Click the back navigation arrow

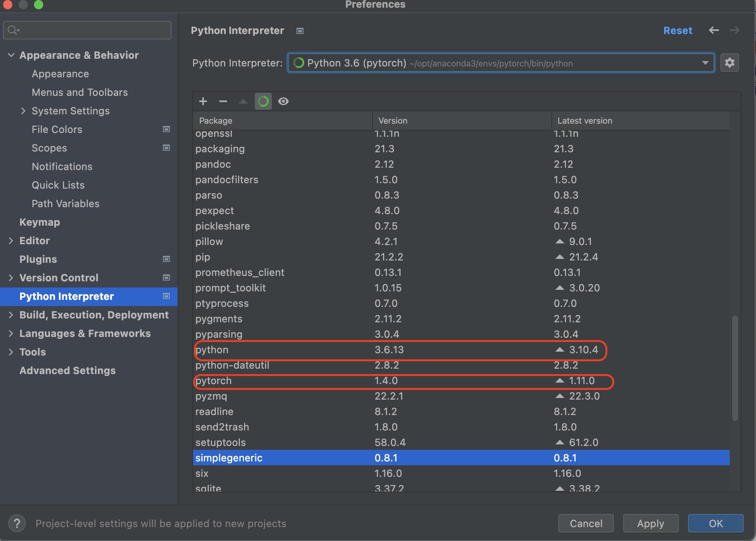point(714,30)
